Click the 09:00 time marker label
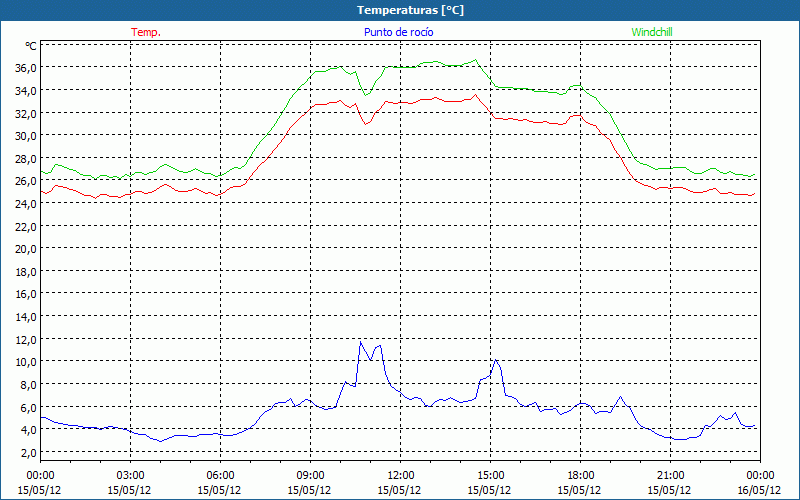This screenshot has width=800, height=500. (310, 475)
